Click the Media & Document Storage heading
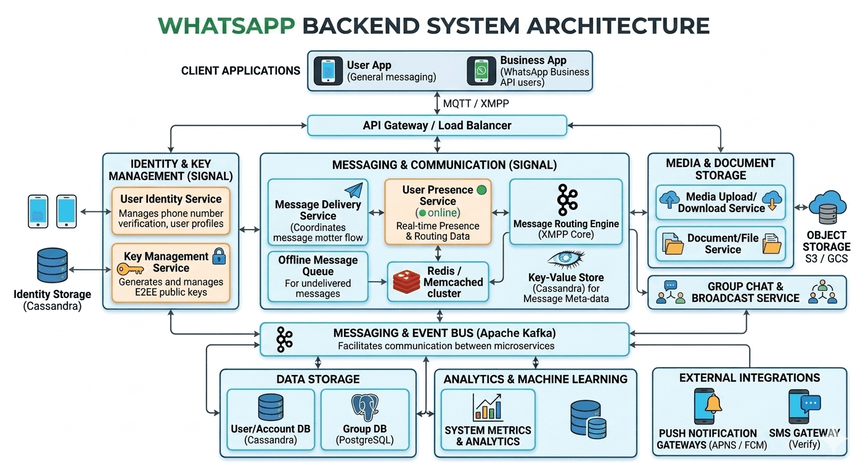 pyautogui.click(x=721, y=169)
